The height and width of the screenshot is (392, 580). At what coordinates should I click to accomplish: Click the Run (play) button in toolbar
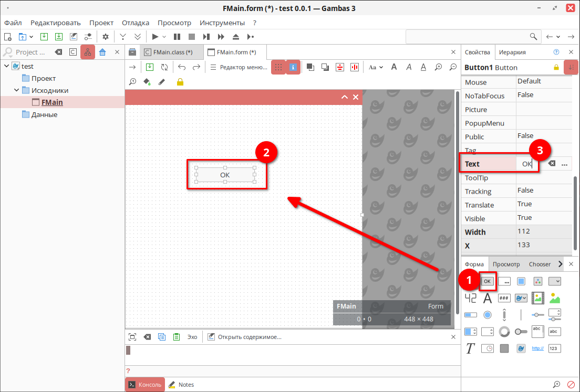point(155,37)
